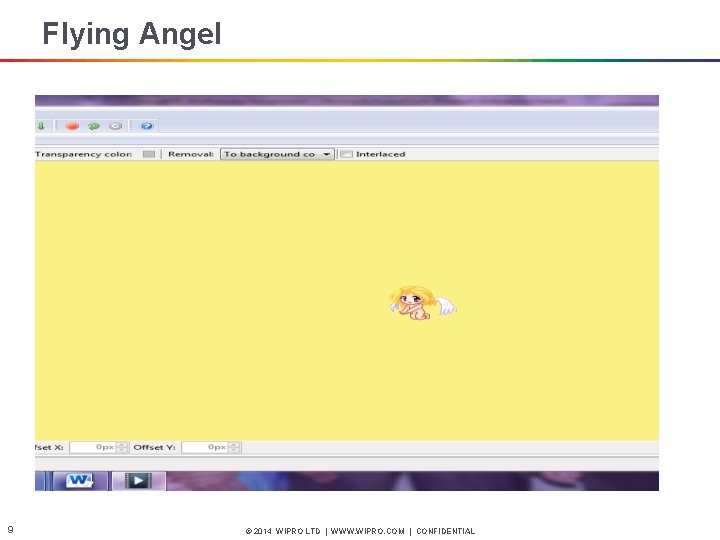Open help with blue question mark icon

146,126
